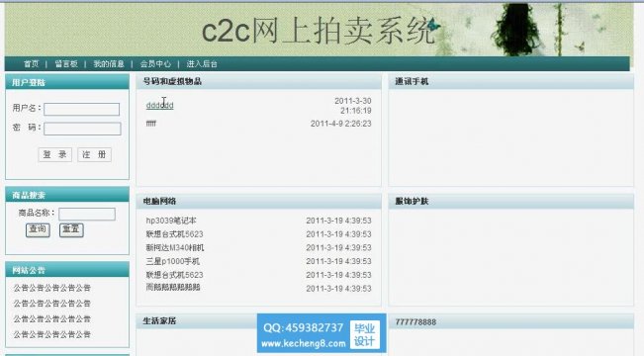Open 会员中心 member center link
This screenshot has width=644, height=356.
pyautogui.click(x=155, y=64)
